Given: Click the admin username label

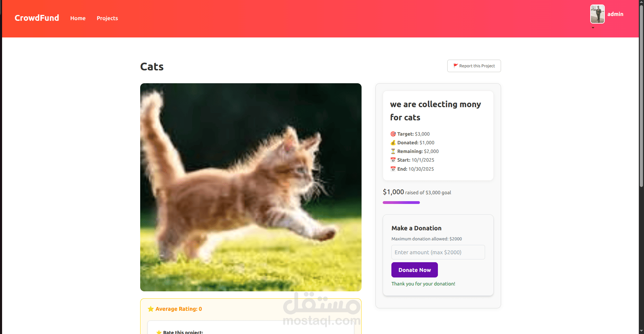Looking at the screenshot, I should point(615,14).
